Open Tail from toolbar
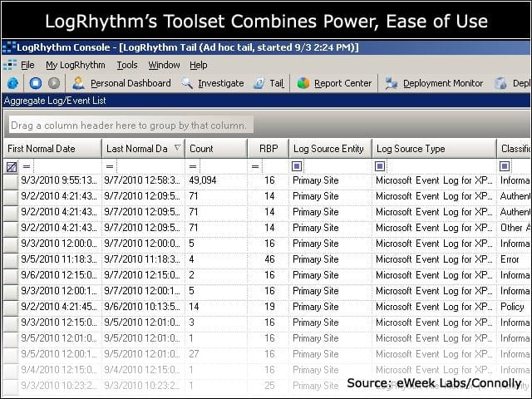 click(277, 83)
